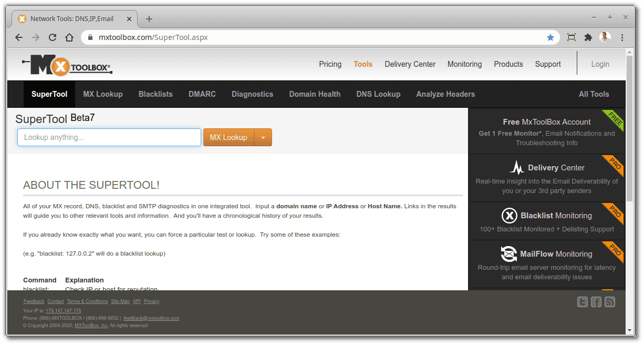Open DNS Lookup tab
Screen dimensions: 644x345
tap(378, 94)
